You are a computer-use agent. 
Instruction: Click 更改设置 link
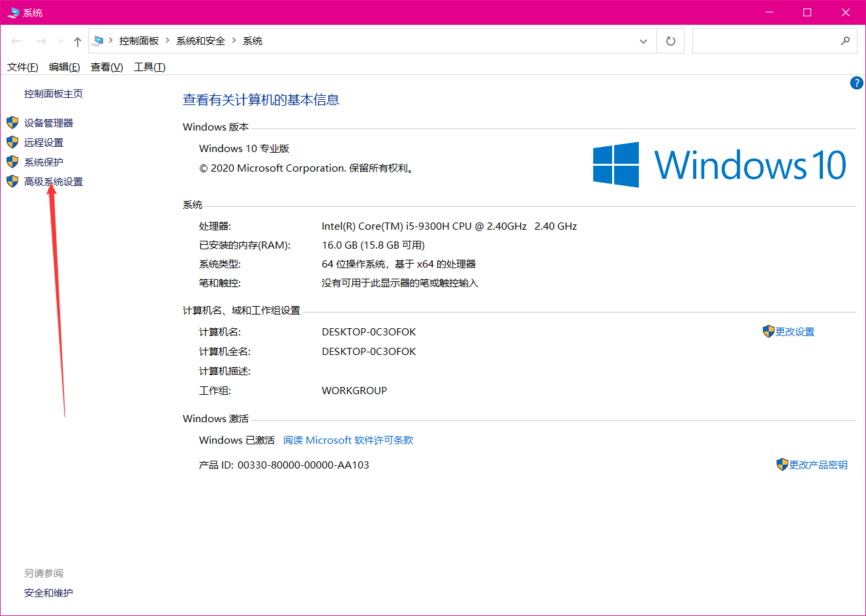[795, 331]
